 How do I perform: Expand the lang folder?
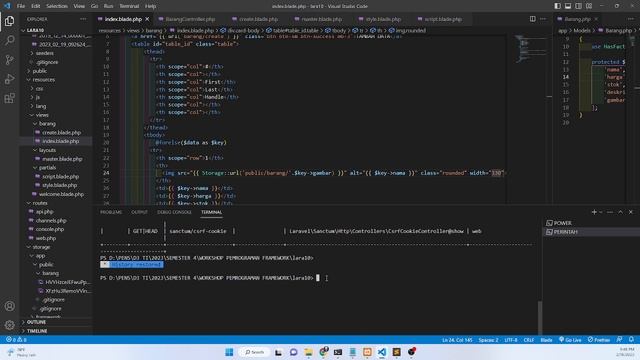(x=56, y=106)
